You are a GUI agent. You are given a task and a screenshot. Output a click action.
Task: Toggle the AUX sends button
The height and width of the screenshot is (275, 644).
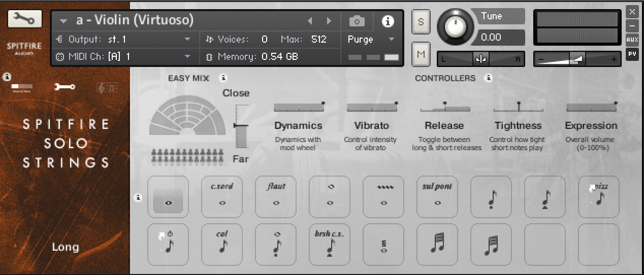click(632, 39)
